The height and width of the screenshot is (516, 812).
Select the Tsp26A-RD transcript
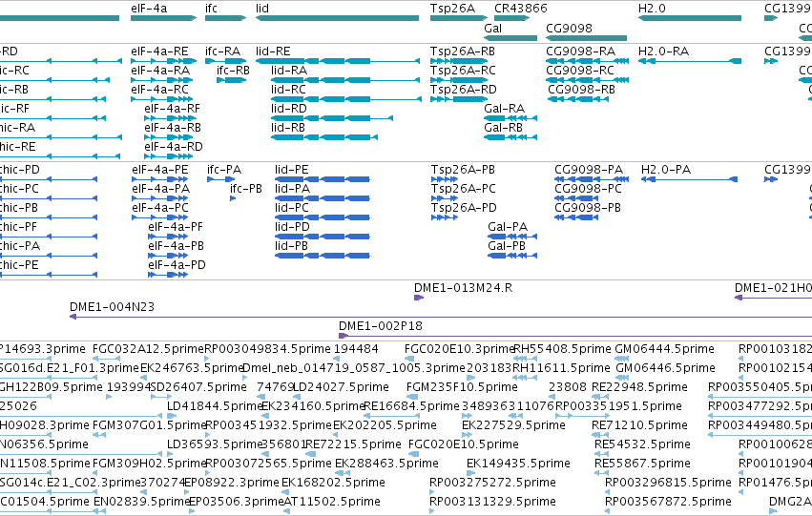459,99
